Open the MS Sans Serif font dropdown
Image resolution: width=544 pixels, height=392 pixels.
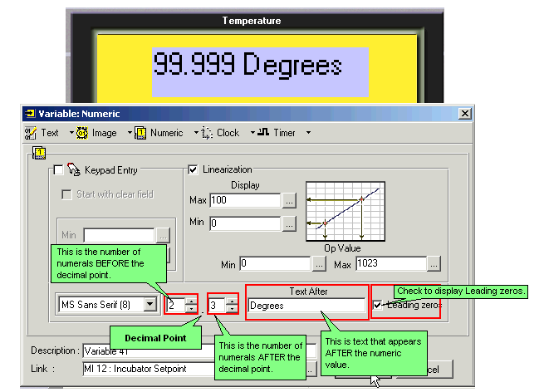coord(149,305)
